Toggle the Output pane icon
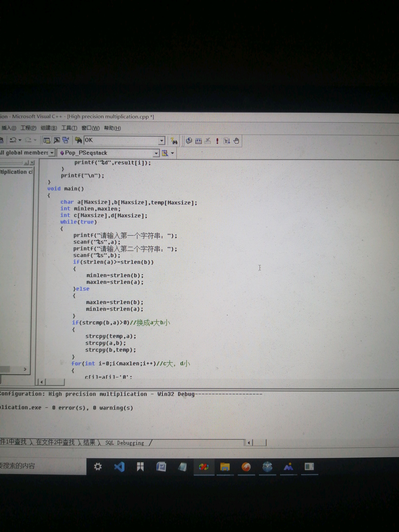This screenshot has height=532, width=399. click(57, 140)
